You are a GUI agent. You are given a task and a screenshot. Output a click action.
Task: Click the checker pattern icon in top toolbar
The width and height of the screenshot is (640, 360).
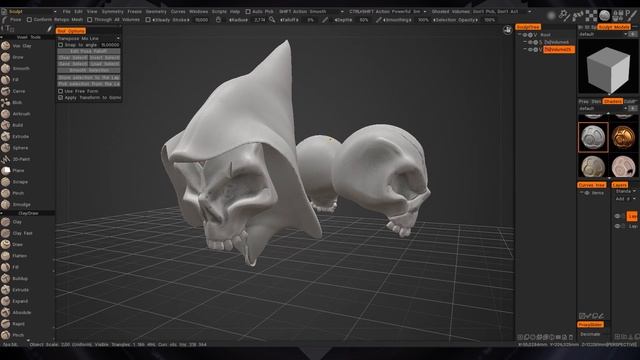coord(591,16)
